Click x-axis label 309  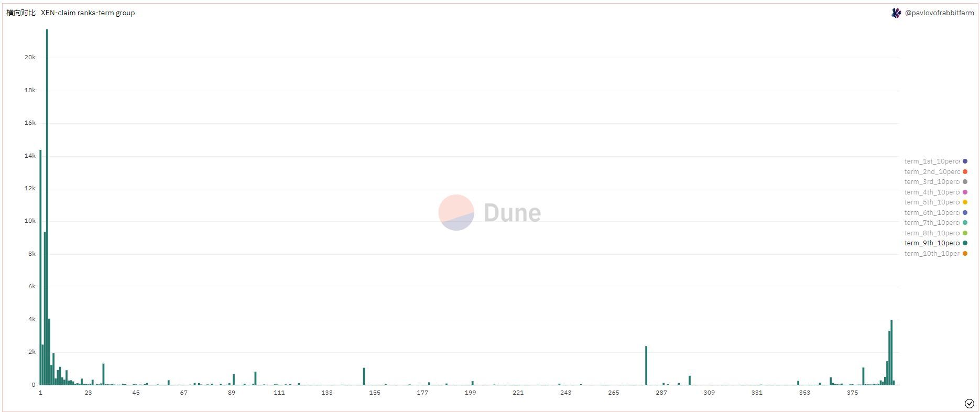(x=709, y=393)
